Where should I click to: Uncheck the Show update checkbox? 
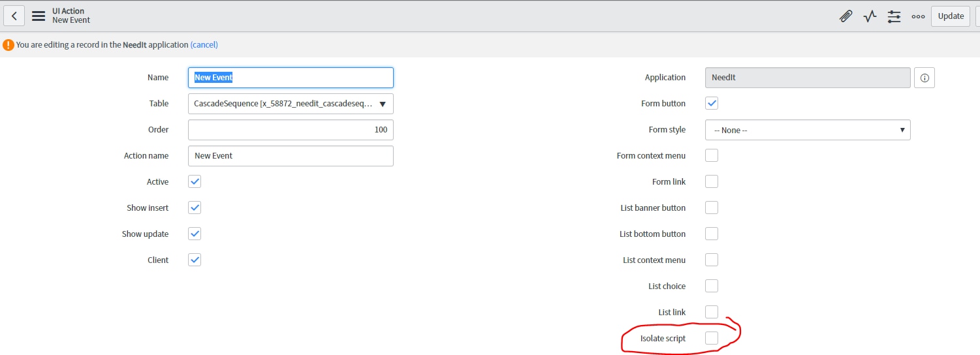pyautogui.click(x=195, y=234)
